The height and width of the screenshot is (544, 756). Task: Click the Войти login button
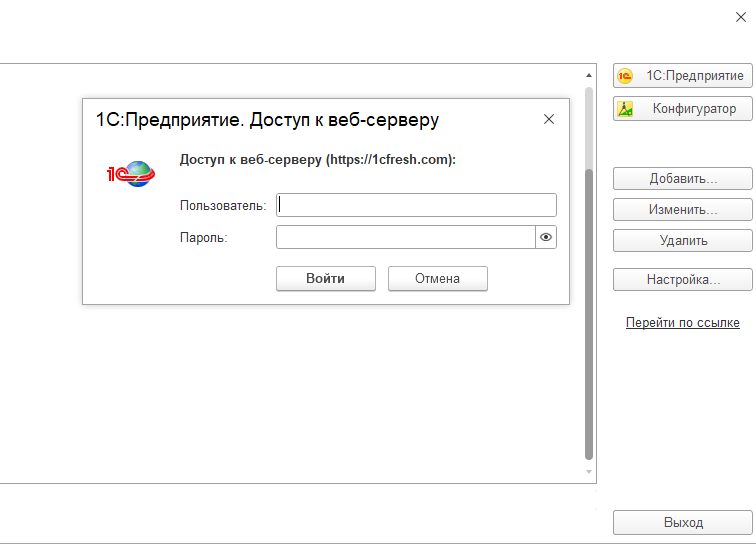coord(325,278)
